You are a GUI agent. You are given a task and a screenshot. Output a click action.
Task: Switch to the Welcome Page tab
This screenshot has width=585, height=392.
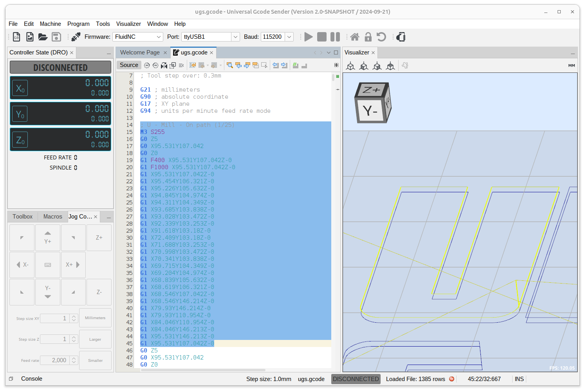[x=140, y=52]
